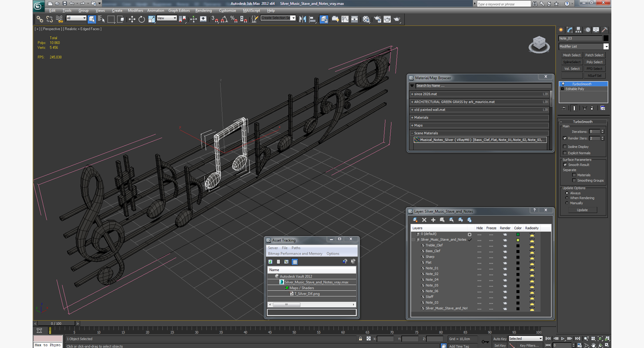Click the Unlink Selection icon

pyautogui.click(x=49, y=19)
